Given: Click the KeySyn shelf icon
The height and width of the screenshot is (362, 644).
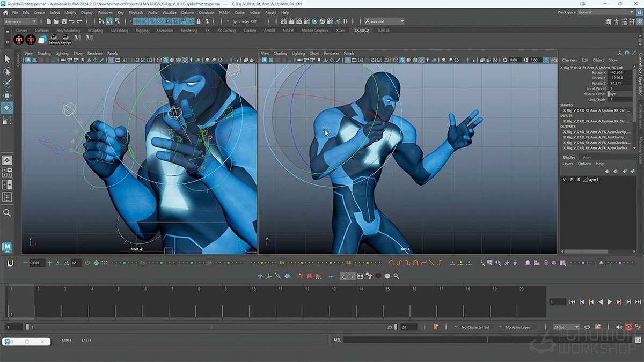Looking at the screenshot, I should click(x=66, y=37).
